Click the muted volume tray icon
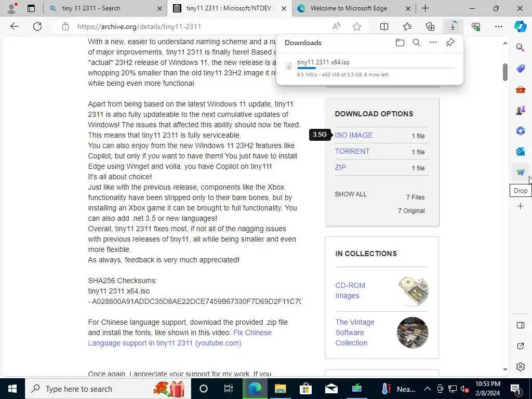This screenshot has width=532, height=399. point(464,389)
